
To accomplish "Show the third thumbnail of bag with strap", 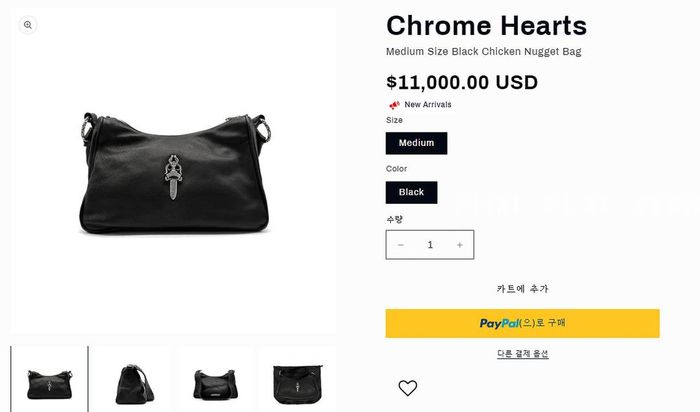I will (215, 384).
